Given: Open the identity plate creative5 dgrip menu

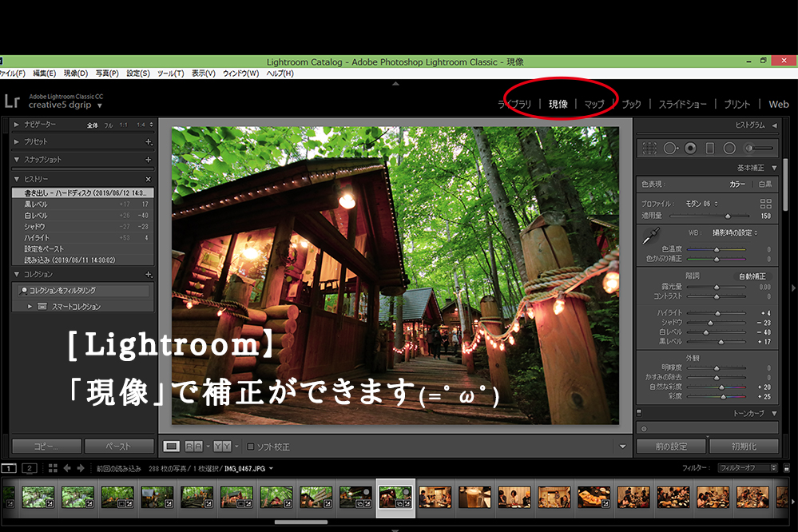Looking at the screenshot, I should click(x=66, y=105).
